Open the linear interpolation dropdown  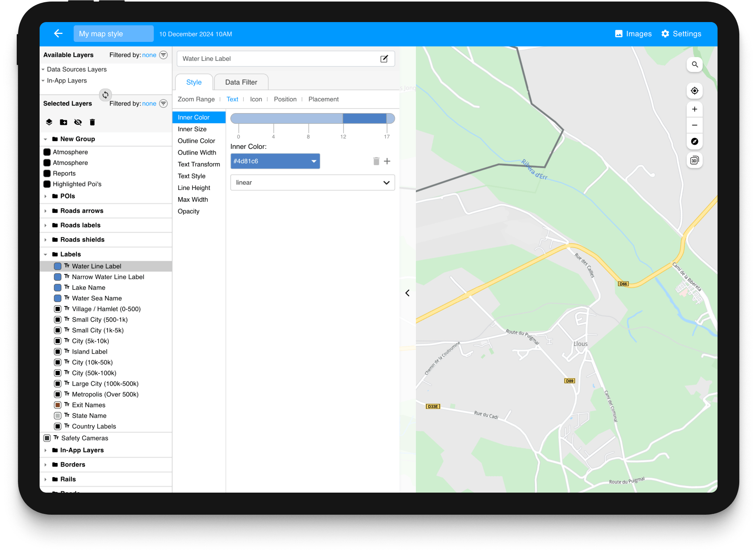312,182
